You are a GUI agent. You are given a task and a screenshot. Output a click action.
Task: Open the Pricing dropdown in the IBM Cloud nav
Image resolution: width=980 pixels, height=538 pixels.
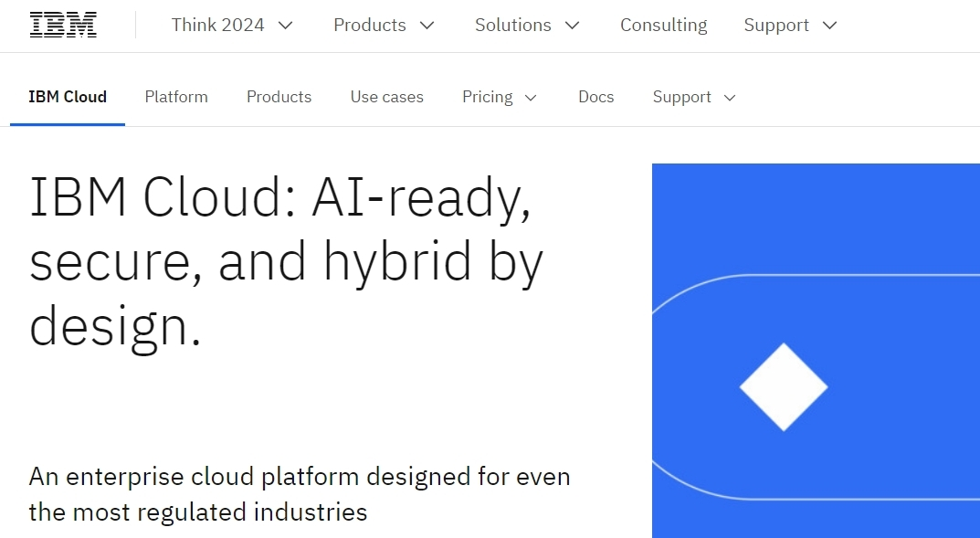pos(500,97)
